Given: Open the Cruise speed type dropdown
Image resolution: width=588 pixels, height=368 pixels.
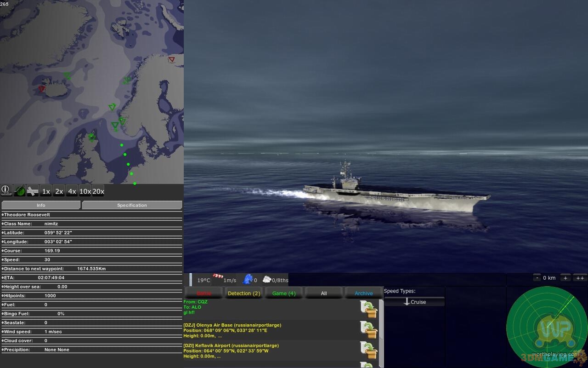Looking at the screenshot, I should (x=414, y=302).
